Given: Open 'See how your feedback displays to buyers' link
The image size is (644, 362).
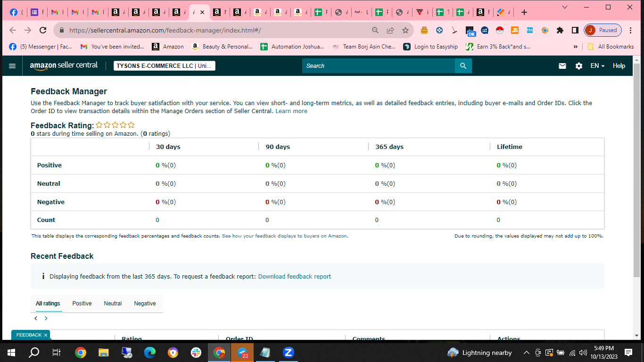Looking at the screenshot, I should pyautogui.click(x=285, y=236).
